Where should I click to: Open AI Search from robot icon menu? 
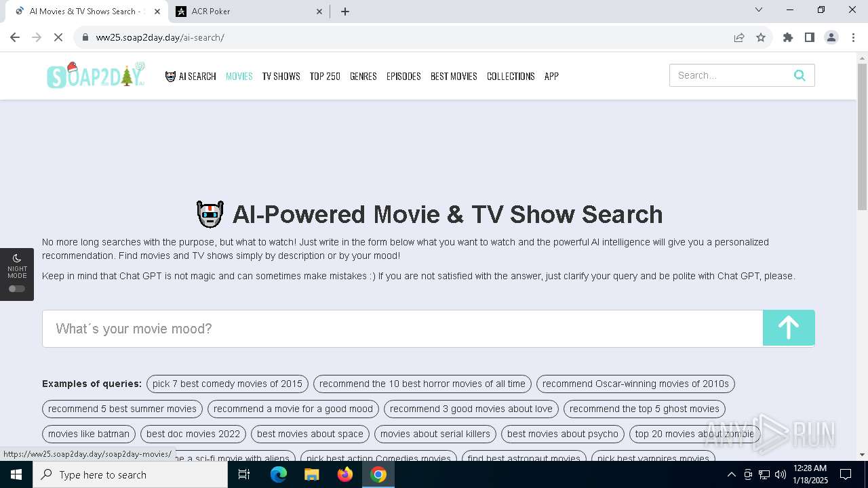[191, 76]
